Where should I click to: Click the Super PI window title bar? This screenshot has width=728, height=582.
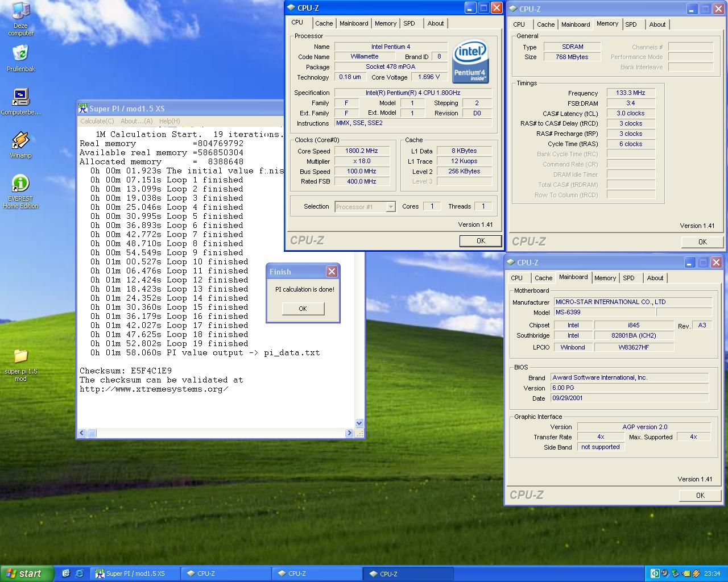click(180, 109)
